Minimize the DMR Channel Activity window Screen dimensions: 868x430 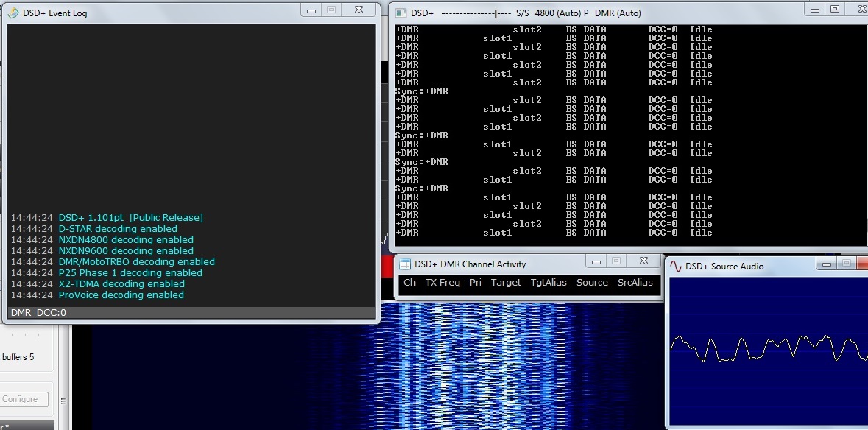click(596, 262)
